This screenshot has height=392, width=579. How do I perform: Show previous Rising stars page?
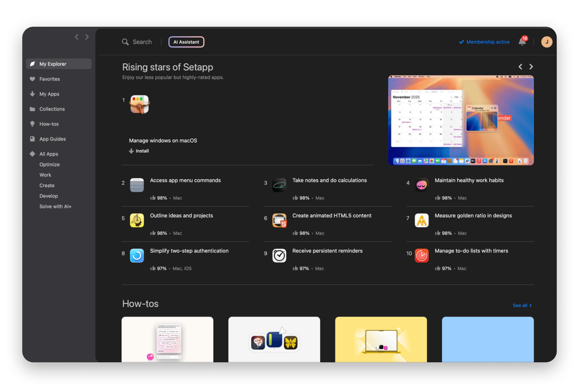tap(520, 67)
